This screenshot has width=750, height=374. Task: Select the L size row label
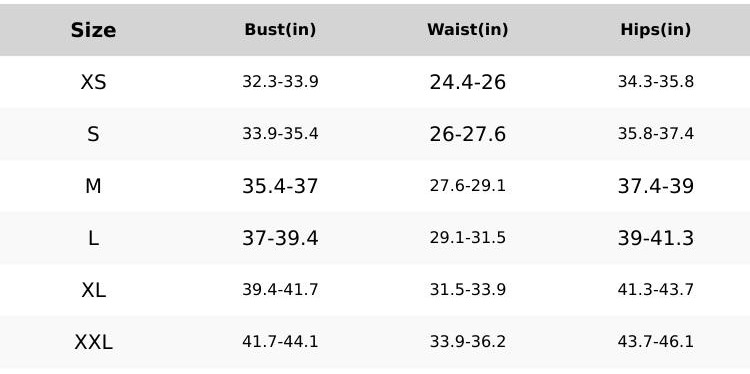click(x=93, y=238)
